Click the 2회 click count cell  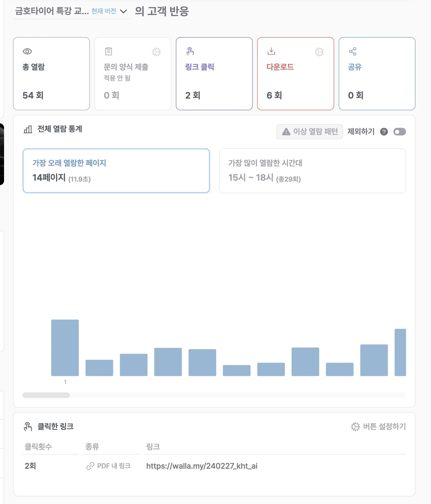[x=30, y=466]
